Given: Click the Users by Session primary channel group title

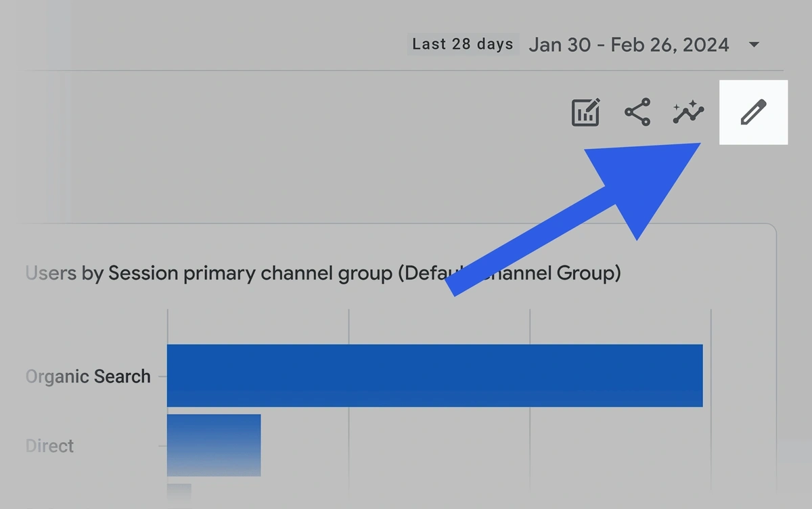Looking at the screenshot, I should click(323, 273).
